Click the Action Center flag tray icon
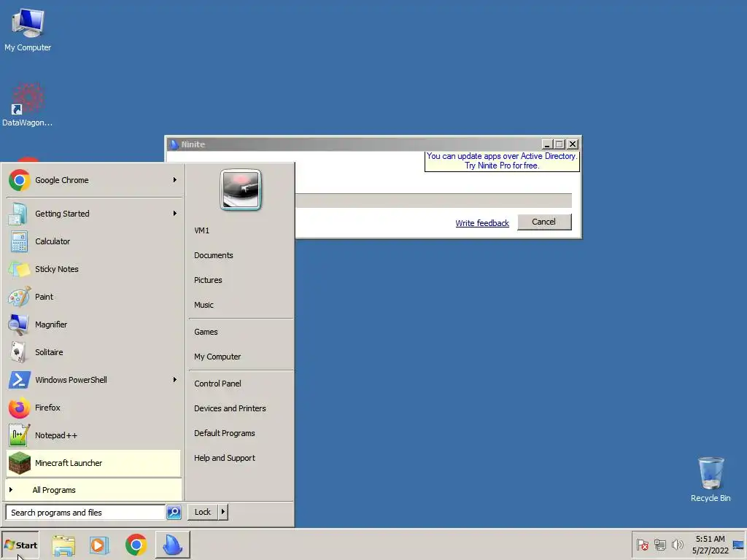Viewport: 747px width, 560px height. pos(642,545)
